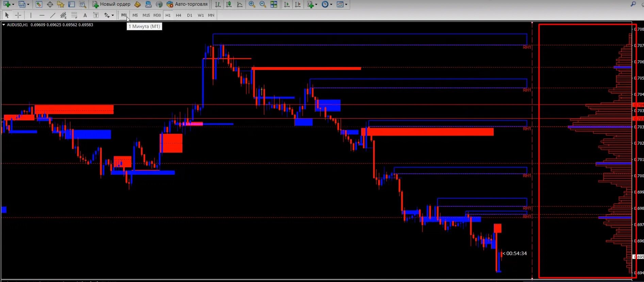Click the search magnifier icon at top right
The height and width of the screenshot is (282, 644).
pyautogui.click(x=633, y=4)
